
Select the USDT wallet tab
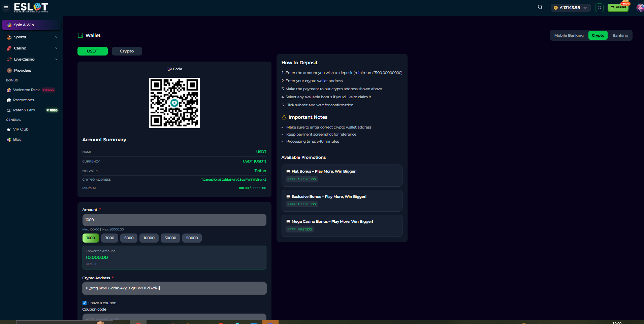93,51
